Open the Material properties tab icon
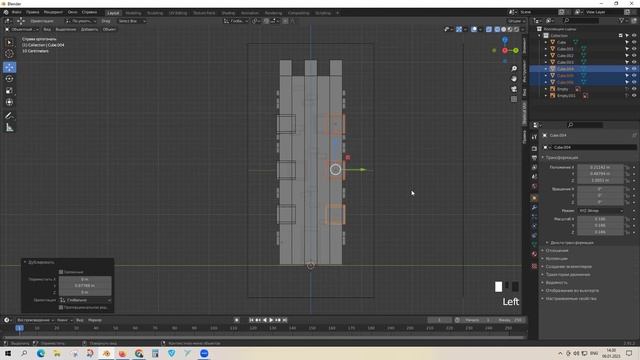The width and height of the screenshot is (640, 360). click(x=534, y=254)
